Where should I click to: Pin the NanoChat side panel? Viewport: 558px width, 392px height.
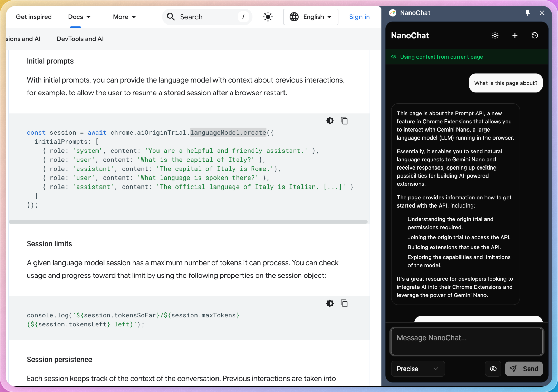[527, 13]
